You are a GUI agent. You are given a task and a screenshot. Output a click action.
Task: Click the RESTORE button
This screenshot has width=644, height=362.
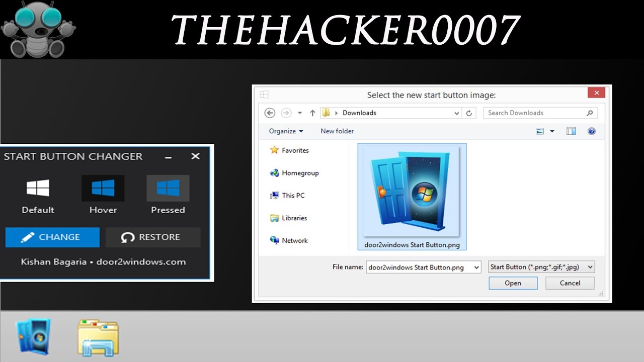(153, 237)
